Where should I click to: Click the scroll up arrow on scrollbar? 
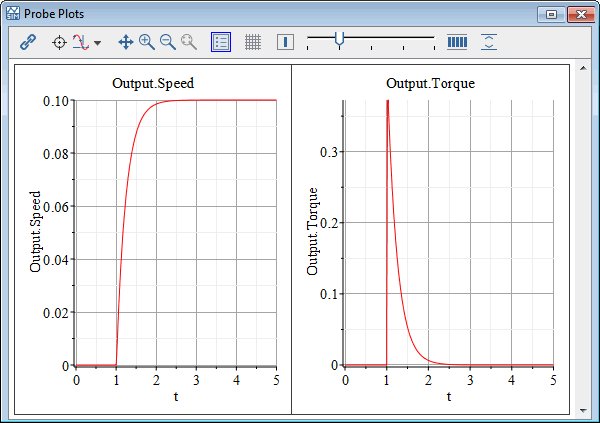tap(583, 71)
